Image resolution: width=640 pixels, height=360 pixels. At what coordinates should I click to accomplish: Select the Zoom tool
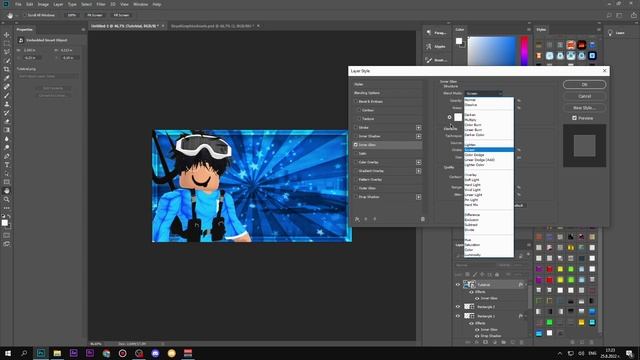tap(7, 199)
